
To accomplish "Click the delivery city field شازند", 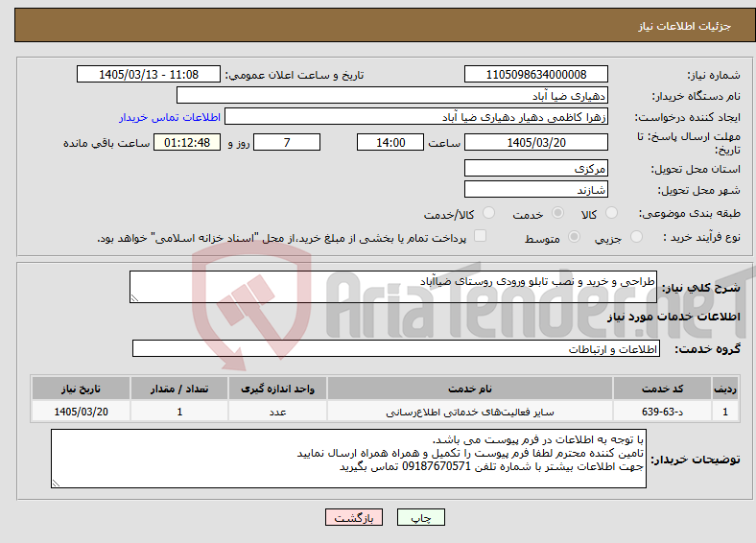I will 535,190.
